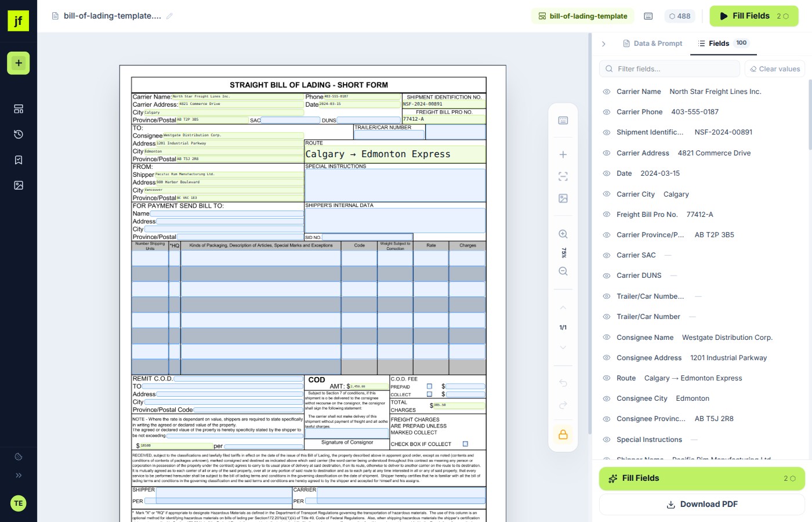This screenshot has height=522, width=812.
Task: Click the keyboard icon in top bar
Action: click(648, 16)
